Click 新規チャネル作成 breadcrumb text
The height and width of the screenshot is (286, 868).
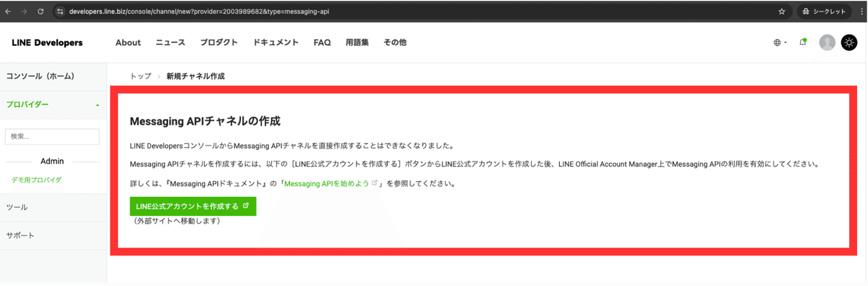195,76
